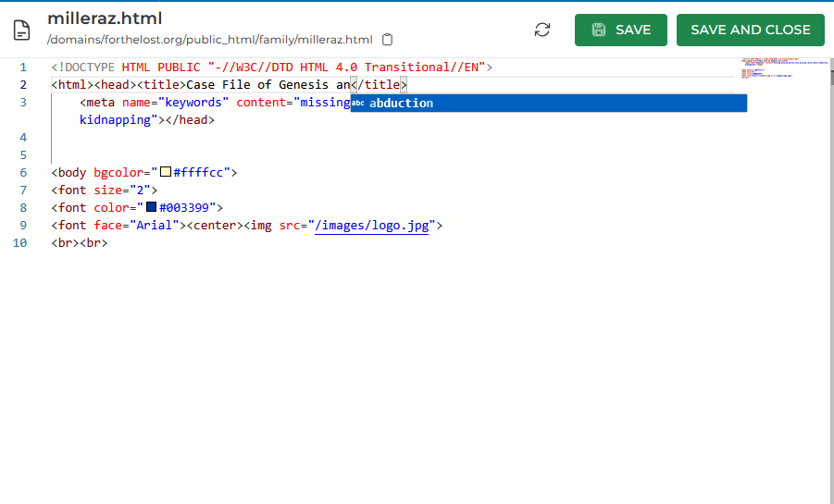Click the file path text under title
Screen dimensions: 834x504
pyautogui.click(x=209, y=40)
